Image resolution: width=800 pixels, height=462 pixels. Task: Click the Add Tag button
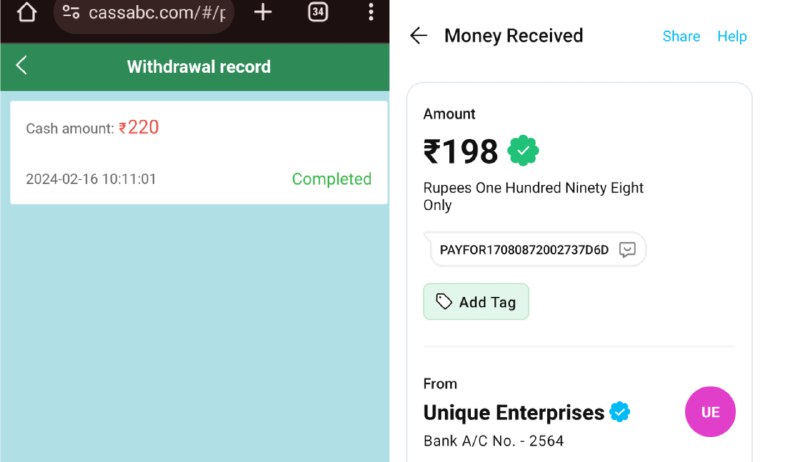tap(476, 301)
